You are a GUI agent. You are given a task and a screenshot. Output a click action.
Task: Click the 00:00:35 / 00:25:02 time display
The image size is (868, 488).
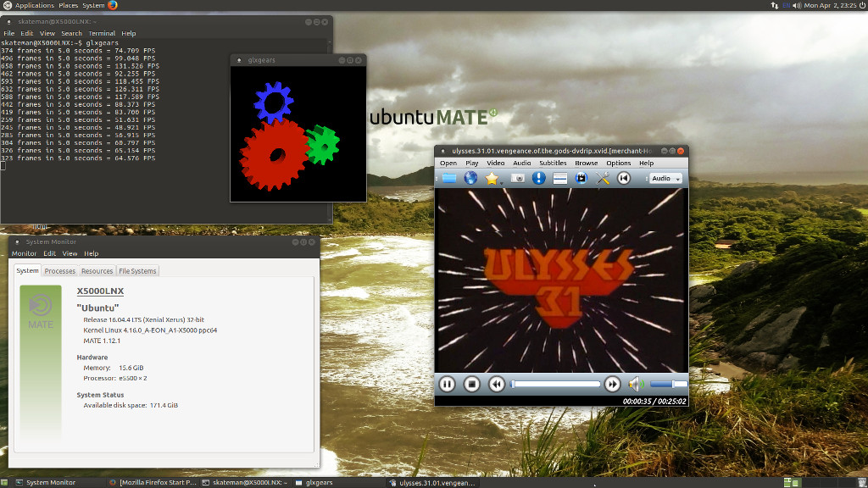[x=654, y=402]
